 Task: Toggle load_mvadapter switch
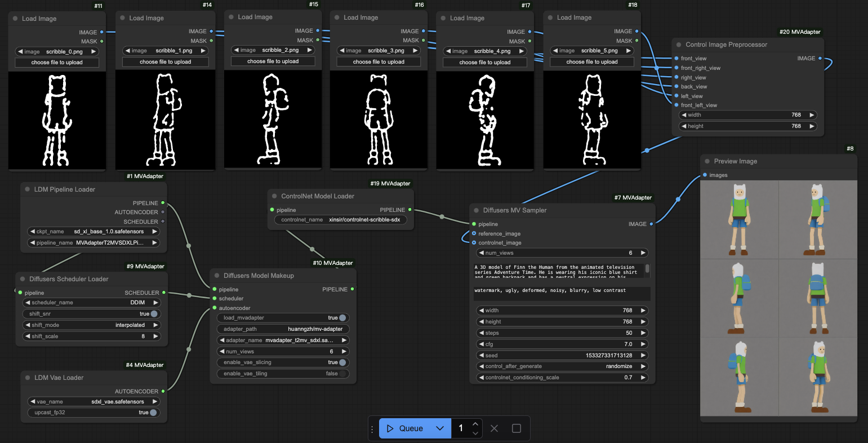pos(342,318)
